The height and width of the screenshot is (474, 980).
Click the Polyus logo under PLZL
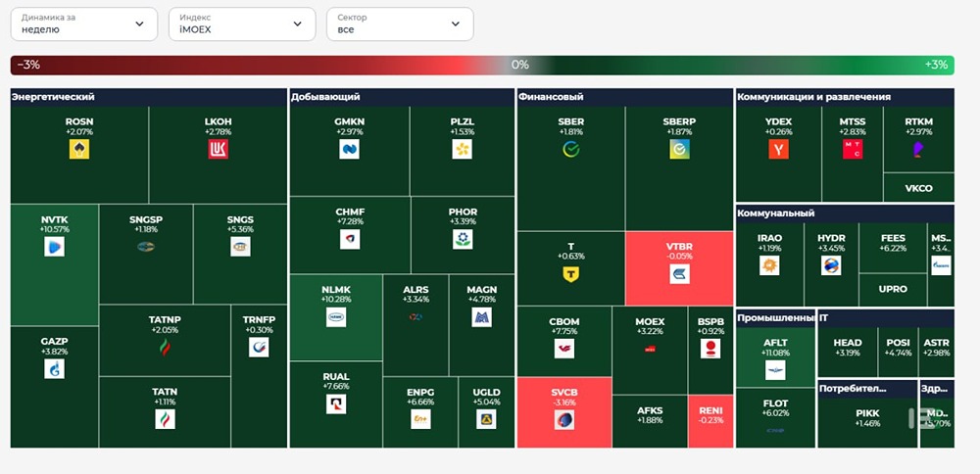pyautogui.click(x=463, y=149)
